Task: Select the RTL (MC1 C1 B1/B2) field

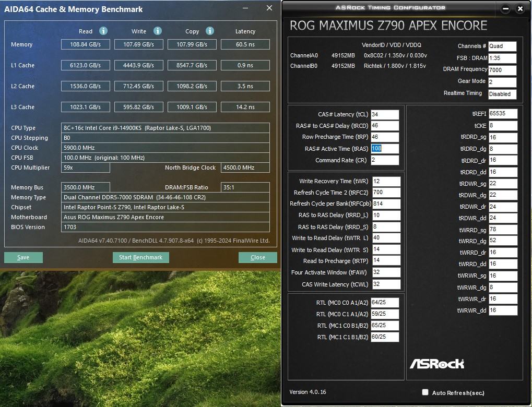Action: (385, 337)
